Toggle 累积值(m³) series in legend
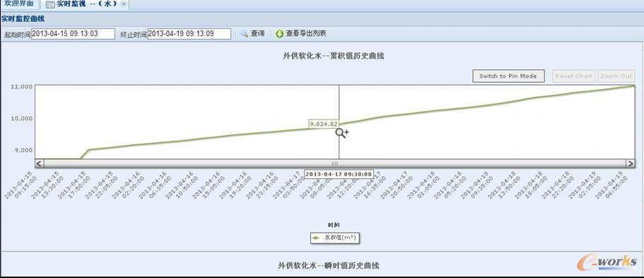644x278 pixels. pyautogui.click(x=335, y=237)
